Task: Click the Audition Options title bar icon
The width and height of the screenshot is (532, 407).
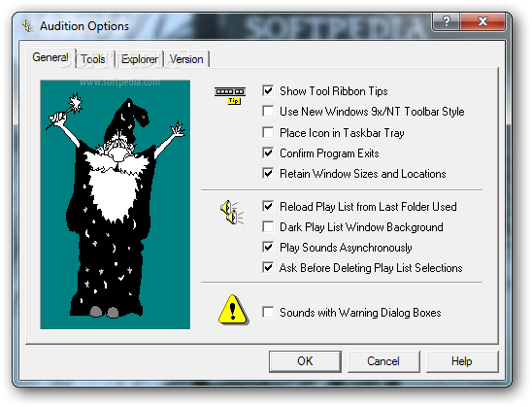Action: (28, 26)
